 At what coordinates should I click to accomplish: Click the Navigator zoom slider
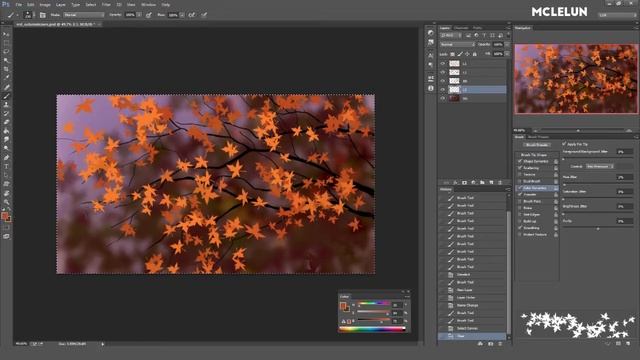578,131
